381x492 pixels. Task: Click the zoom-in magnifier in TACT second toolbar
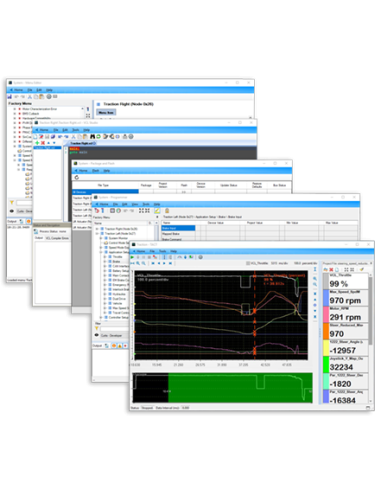pos(138,263)
